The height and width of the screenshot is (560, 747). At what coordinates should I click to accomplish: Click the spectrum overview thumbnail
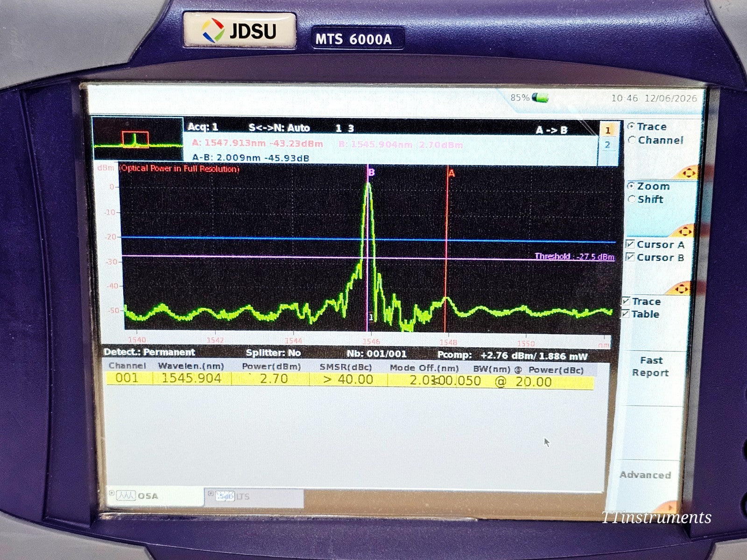(x=137, y=139)
